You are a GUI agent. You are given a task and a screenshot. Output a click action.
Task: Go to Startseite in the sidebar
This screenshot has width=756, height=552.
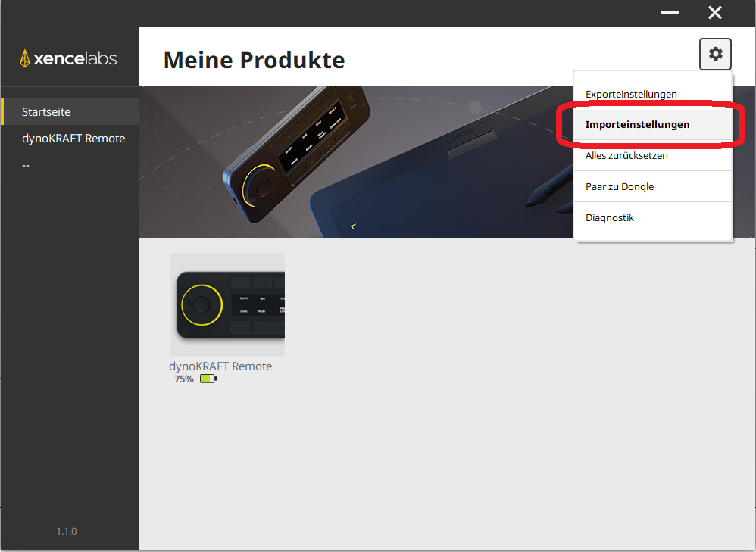pyautogui.click(x=70, y=112)
